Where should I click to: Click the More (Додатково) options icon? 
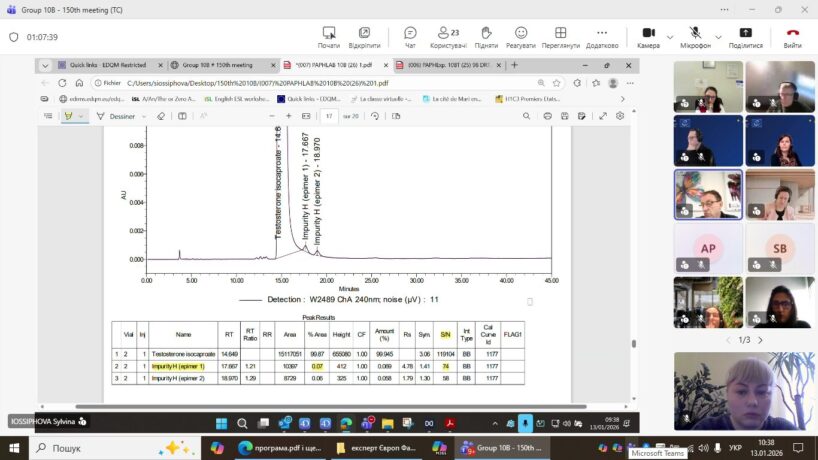[x=602, y=37]
